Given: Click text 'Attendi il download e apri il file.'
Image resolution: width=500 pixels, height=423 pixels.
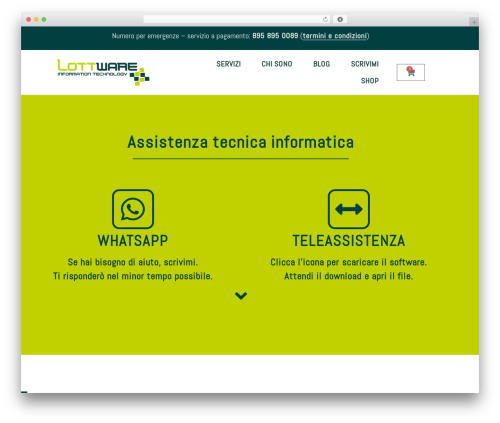Looking at the screenshot, I should click(x=349, y=276).
